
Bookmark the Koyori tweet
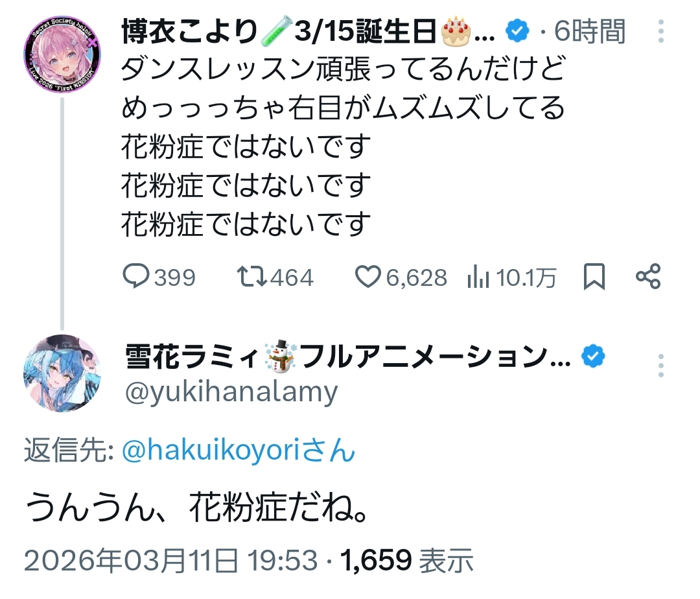pos(594,277)
